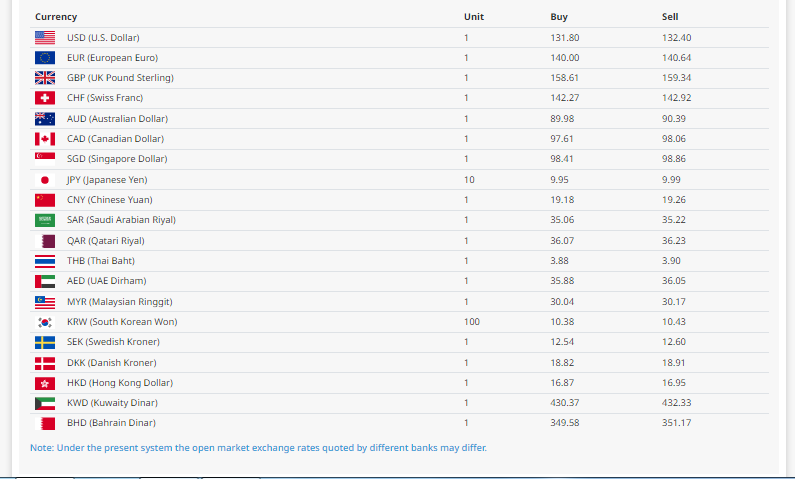Click the Saudi Arabian flag icon

point(45,220)
